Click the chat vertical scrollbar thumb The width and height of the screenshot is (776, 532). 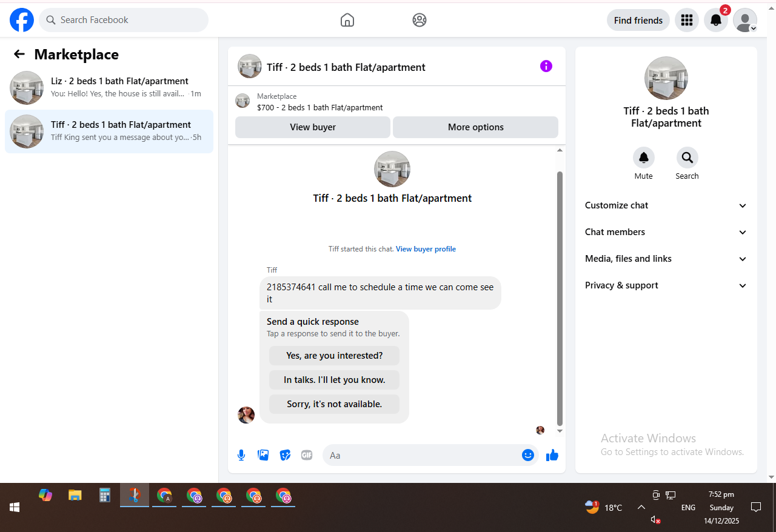pyautogui.click(x=560, y=298)
